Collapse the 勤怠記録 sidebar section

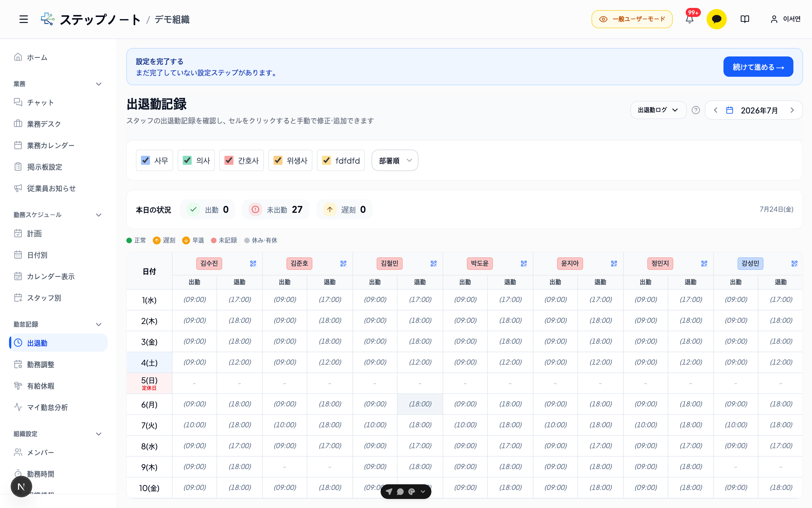pos(99,325)
